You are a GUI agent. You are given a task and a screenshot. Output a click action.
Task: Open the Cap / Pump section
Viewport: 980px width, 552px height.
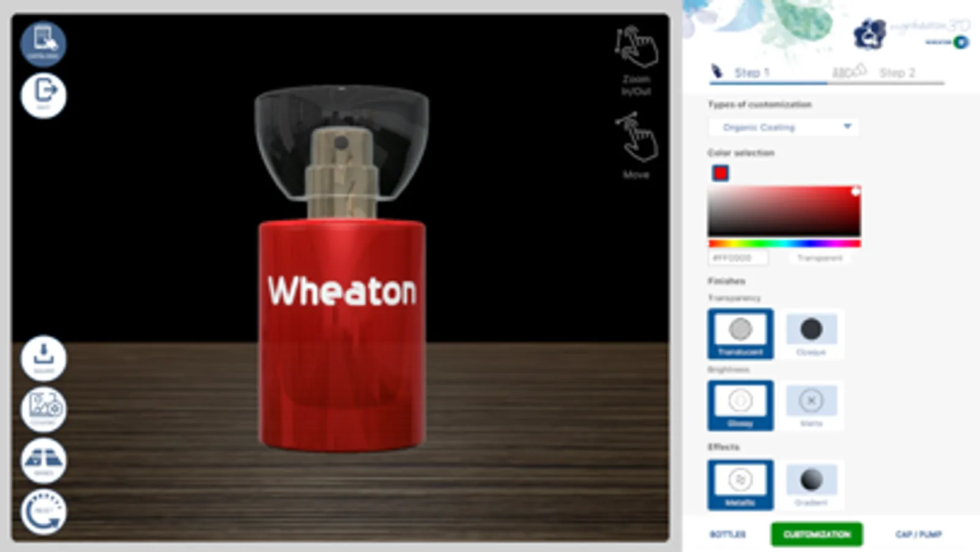[x=918, y=534]
